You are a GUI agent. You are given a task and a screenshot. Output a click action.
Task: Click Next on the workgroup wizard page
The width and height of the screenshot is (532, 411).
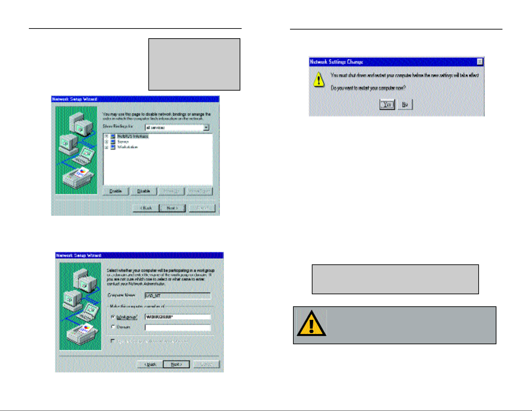[176, 364]
